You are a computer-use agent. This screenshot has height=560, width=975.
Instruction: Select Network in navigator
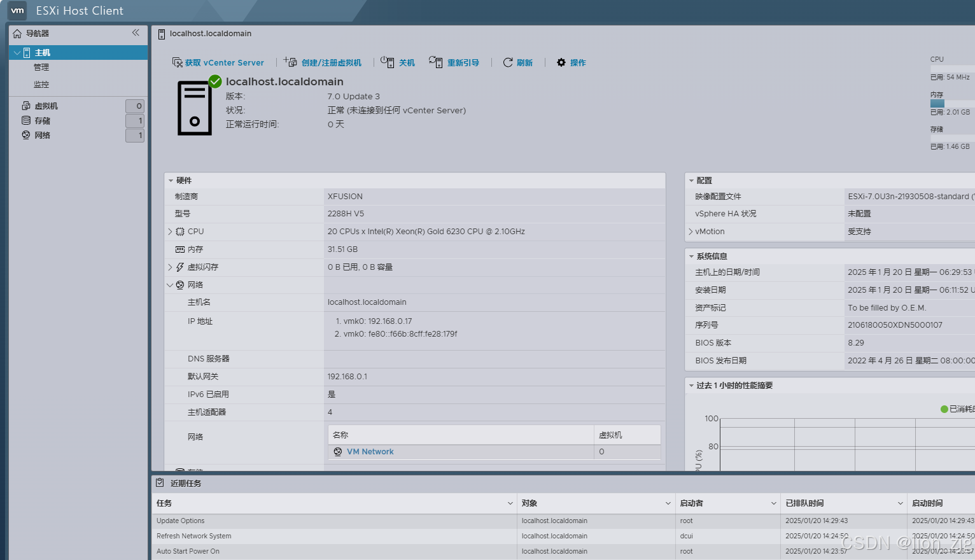click(x=43, y=136)
